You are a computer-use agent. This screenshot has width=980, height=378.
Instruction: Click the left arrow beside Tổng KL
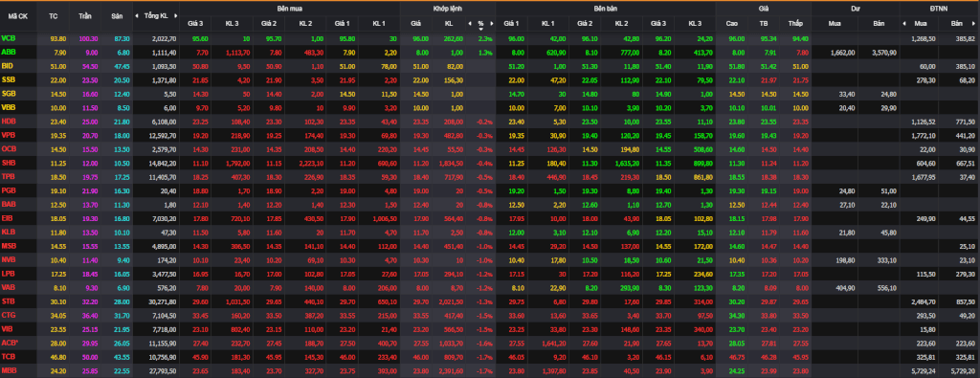(139, 15)
